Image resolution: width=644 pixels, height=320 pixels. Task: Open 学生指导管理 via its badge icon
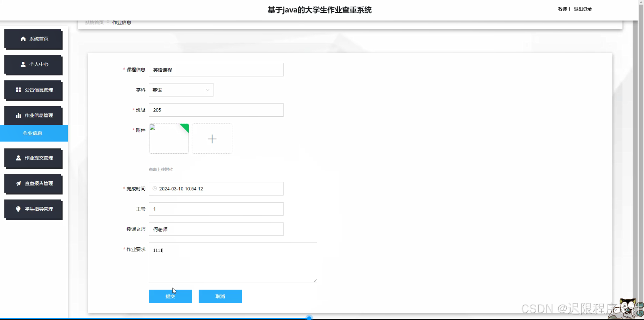tap(18, 209)
